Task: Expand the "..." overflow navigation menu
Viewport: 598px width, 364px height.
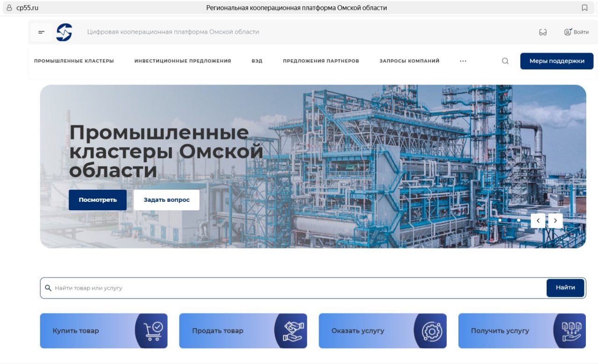Action: pyautogui.click(x=463, y=61)
